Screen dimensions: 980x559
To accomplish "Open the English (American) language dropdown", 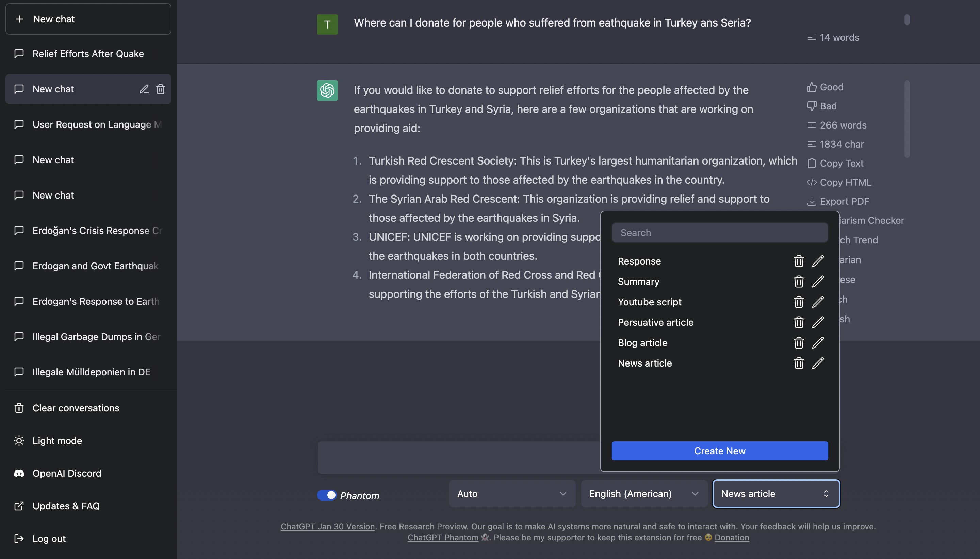I will pyautogui.click(x=644, y=493).
